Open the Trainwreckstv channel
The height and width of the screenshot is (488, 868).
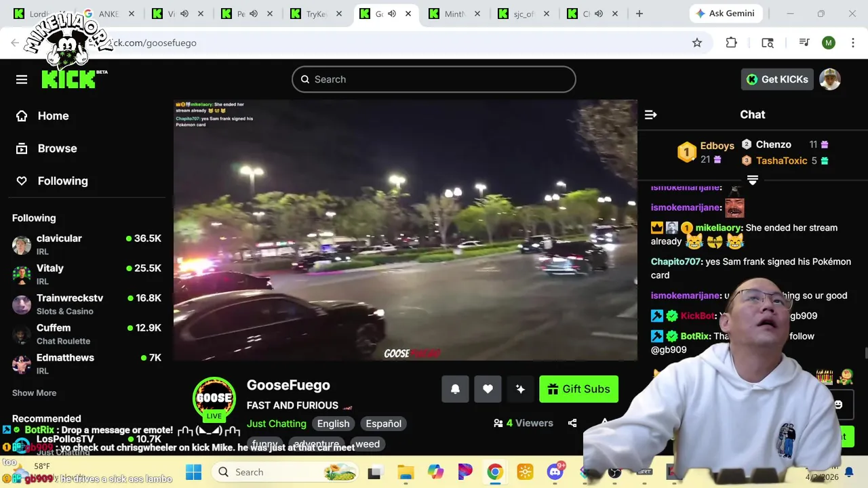click(x=87, y=304)
